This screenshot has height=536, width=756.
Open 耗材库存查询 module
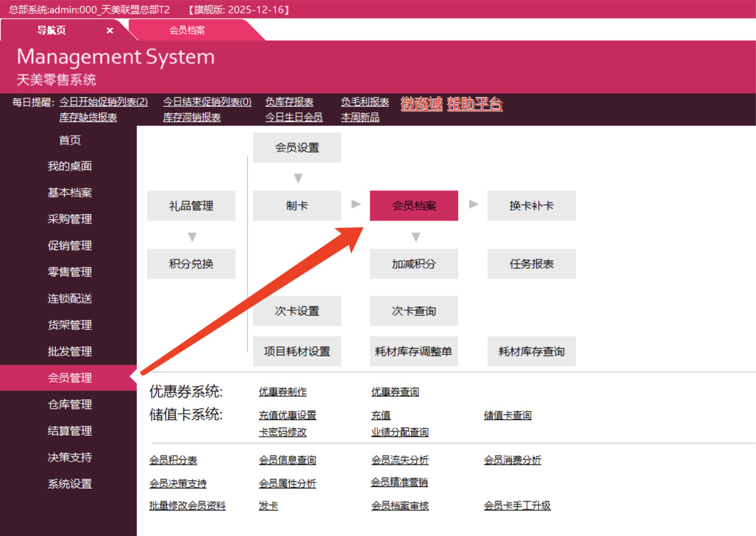(x=531, y=351)
